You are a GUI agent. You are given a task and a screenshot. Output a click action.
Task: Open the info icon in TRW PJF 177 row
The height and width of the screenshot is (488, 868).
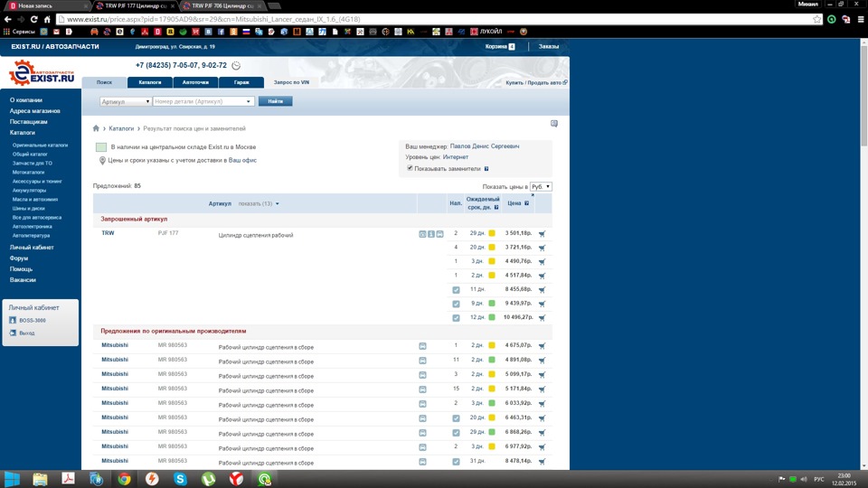431,234
